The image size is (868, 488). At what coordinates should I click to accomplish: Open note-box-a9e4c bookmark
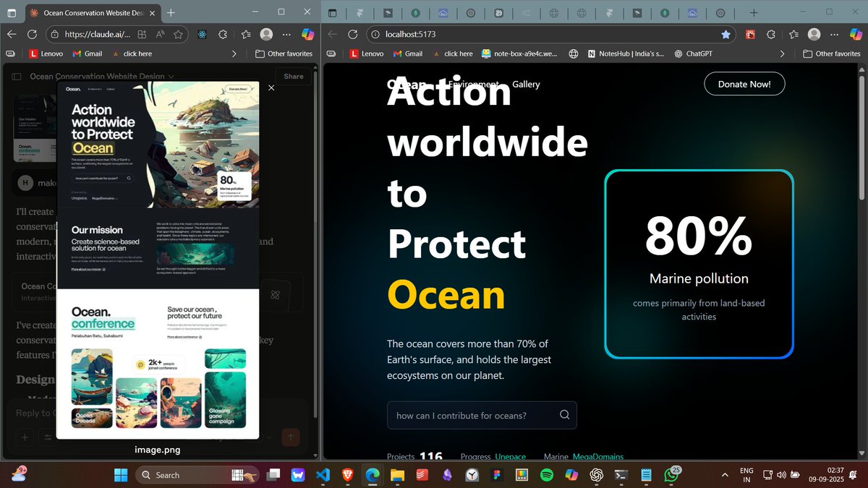pos(519,53)
